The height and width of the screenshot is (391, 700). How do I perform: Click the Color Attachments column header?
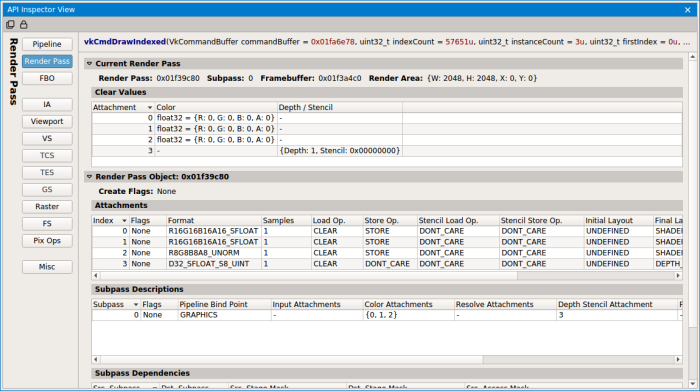408,304
